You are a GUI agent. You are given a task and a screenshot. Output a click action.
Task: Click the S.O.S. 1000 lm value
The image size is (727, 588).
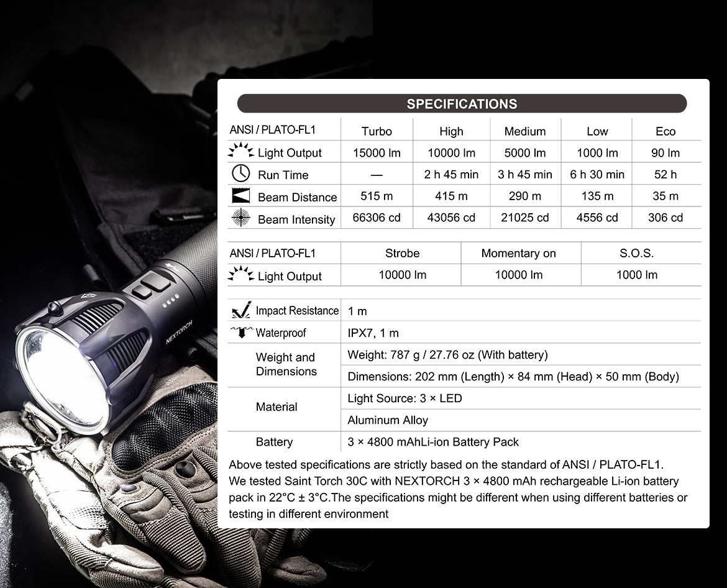click(x=636, y=275)
